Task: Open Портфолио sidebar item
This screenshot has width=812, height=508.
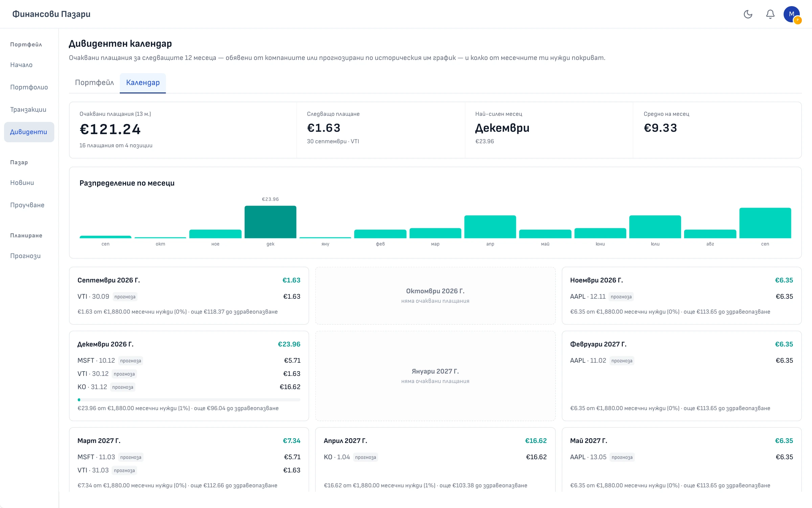Action: (x=29, y=87)
